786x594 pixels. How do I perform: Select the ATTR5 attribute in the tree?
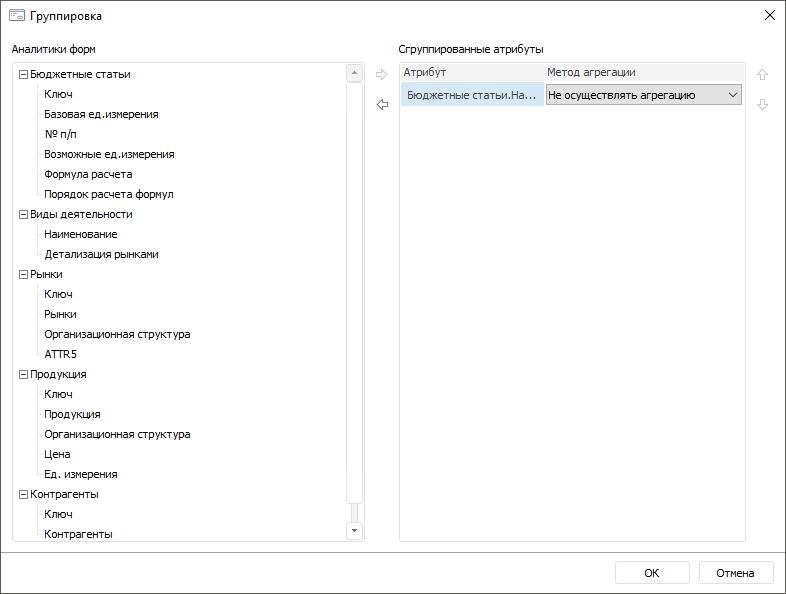click(x=60, y=354)
